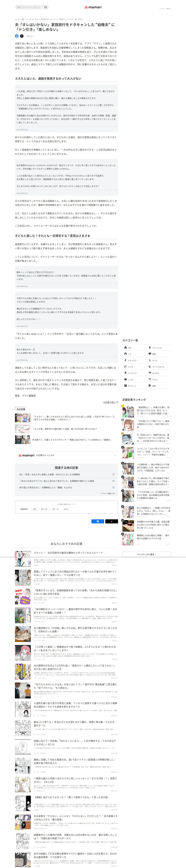The height and width of the screenshot is (868, 186).
Task: Click the black X share button
Action: pyautogui.click(x=112, y=521)
